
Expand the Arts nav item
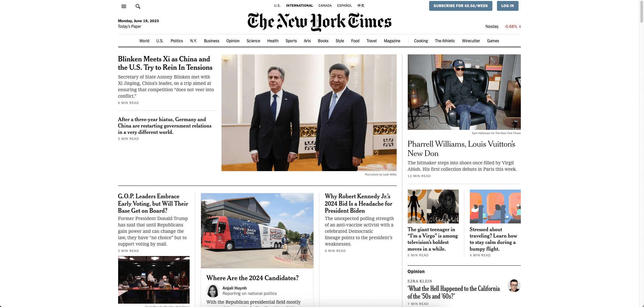[x=307, y=41]
